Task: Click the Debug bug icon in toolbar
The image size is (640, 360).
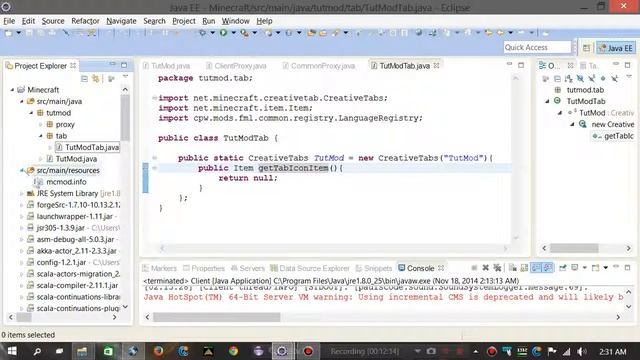Action: pyautogui.click(x=202, y=33)
